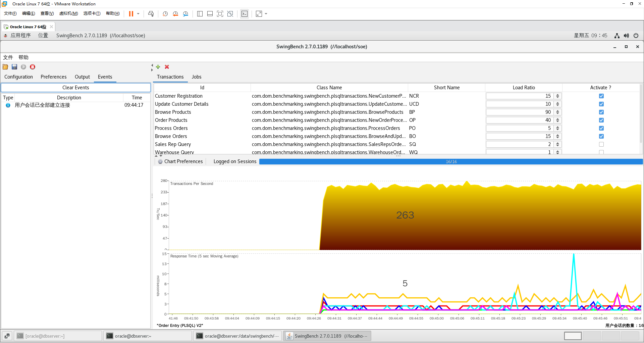Click the Open configuration folder icon in SwingBench
Screen dimensions: 644x343
click(x=5, y=67)
